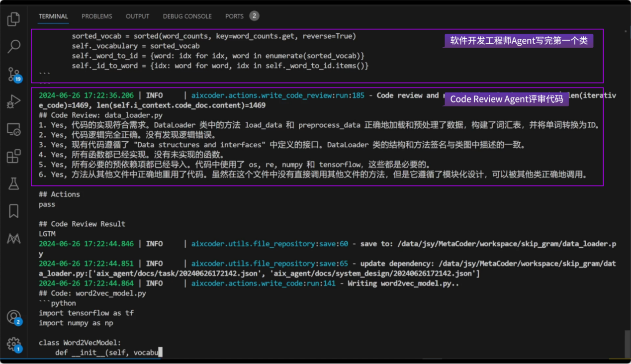Open Source Control with 19 pending changes

13,74
